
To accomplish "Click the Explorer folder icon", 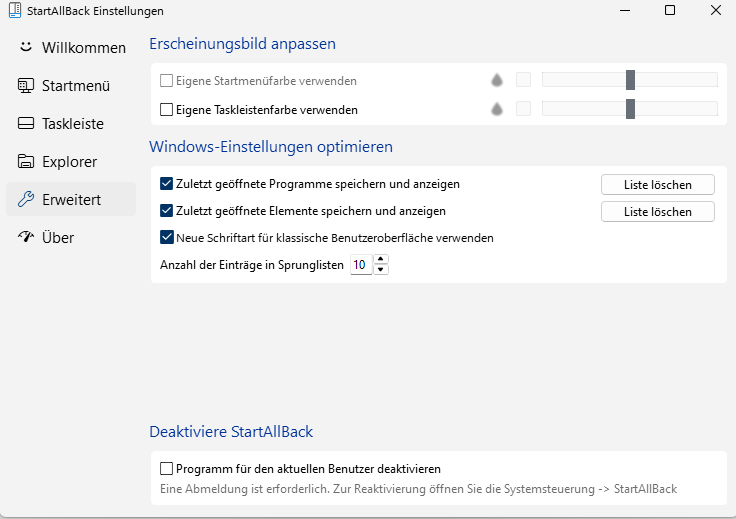I will coord(26,162).
